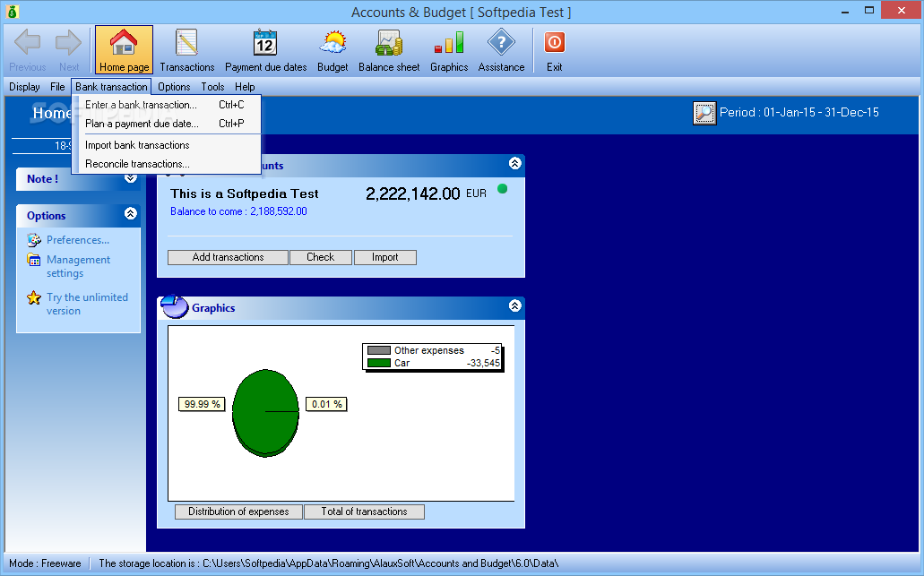Click the Add transactions button

click(228, 257)
